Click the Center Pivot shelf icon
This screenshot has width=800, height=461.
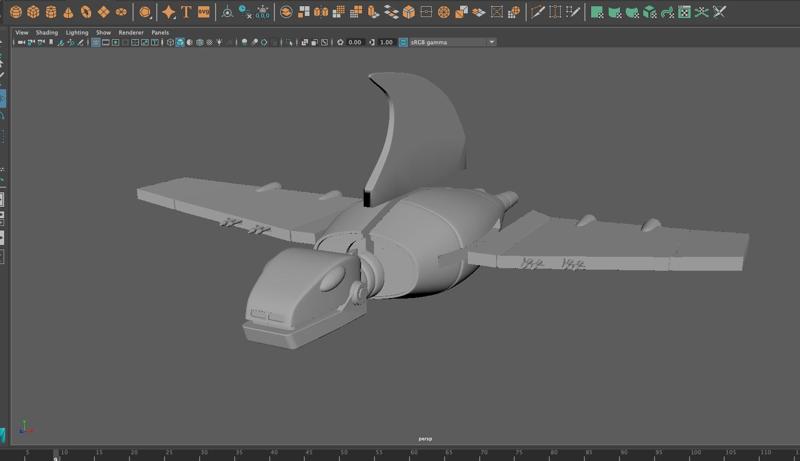(227, 12)
